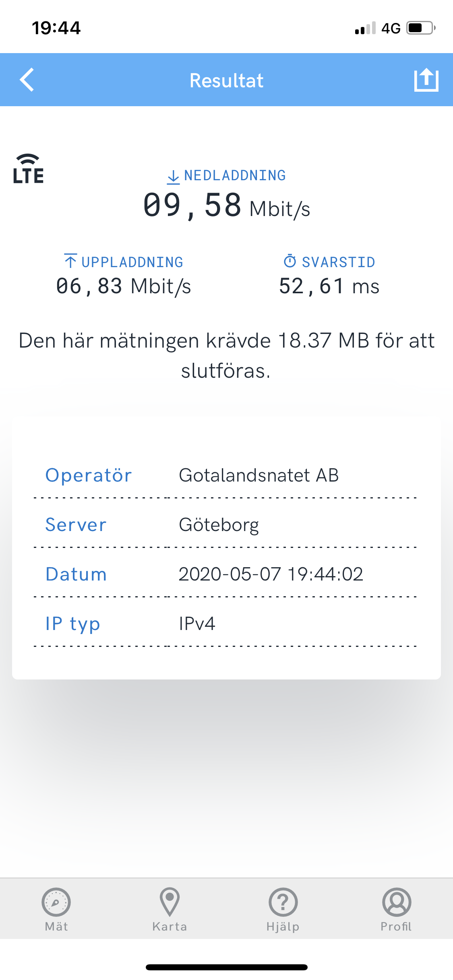
Task: Tap the 52,61 ms response time
Action: 329,286
